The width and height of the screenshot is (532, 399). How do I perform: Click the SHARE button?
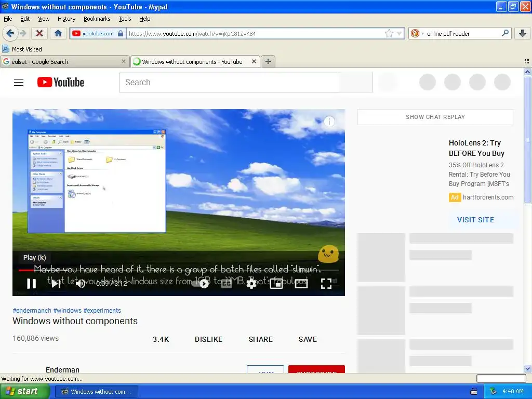(261, 339)
